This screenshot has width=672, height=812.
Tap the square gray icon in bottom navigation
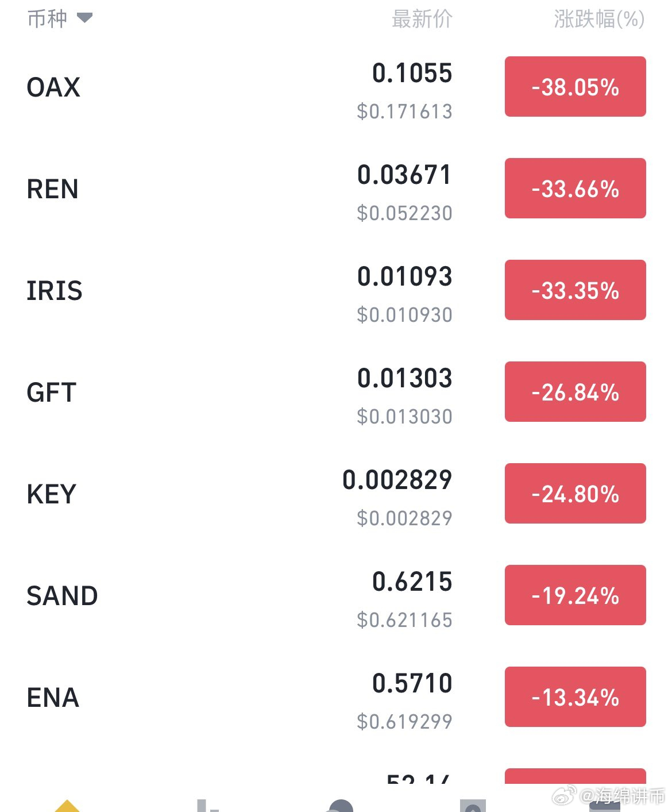[473, 805]
